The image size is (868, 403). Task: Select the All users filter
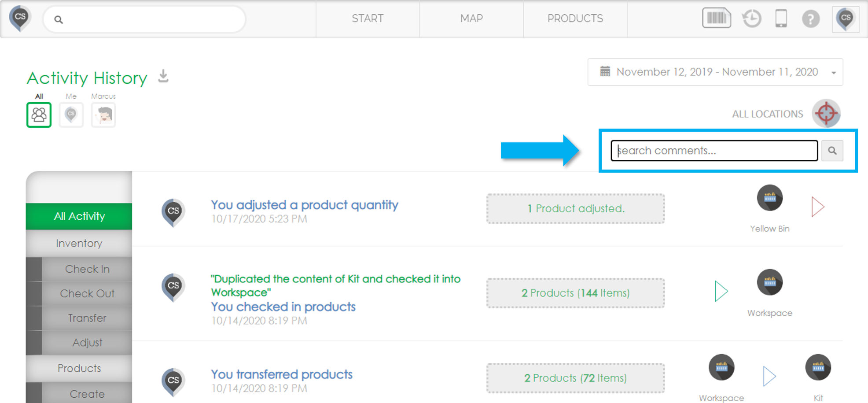39,115
